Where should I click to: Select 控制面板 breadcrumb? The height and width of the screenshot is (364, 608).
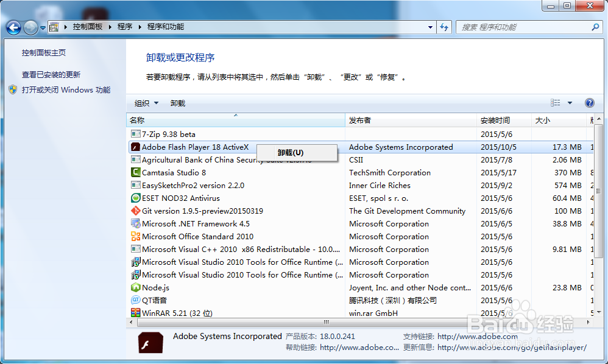click(88, 27)
